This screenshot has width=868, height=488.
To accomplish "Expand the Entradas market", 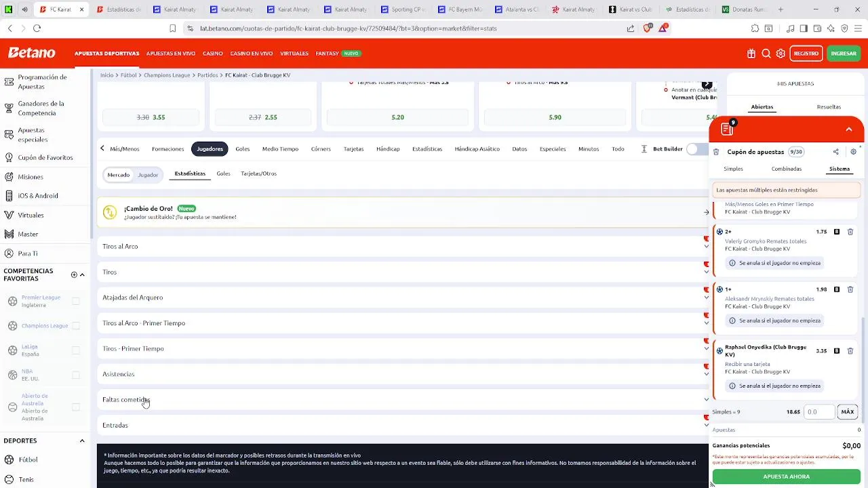I will point(404,426).
